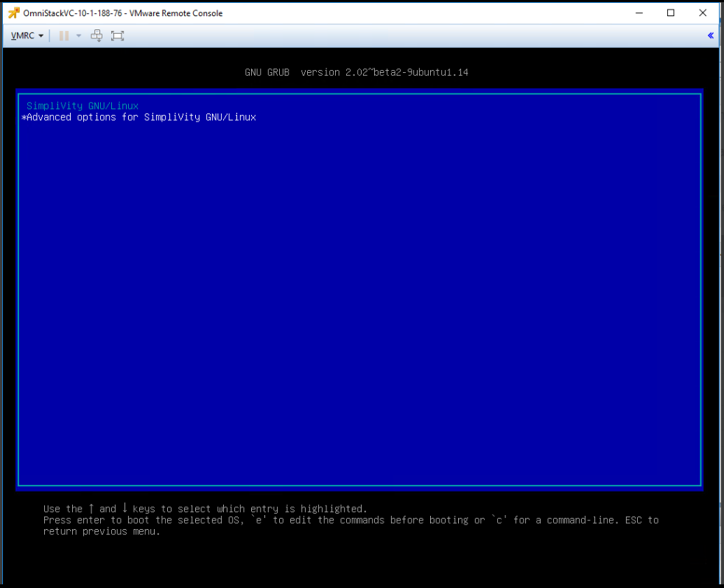Screen dimensions: 724x588
Task: Expand the power options arrow beside pause
Action: click(x=79, y=35)
